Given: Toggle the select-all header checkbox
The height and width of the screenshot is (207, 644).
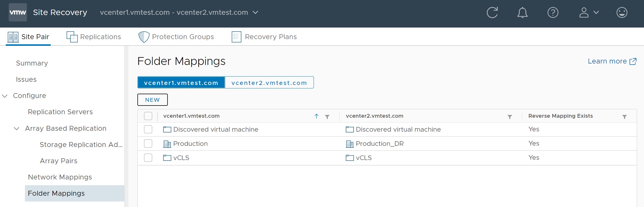Looking at the screenshot, I should click(x=148, y=116).
